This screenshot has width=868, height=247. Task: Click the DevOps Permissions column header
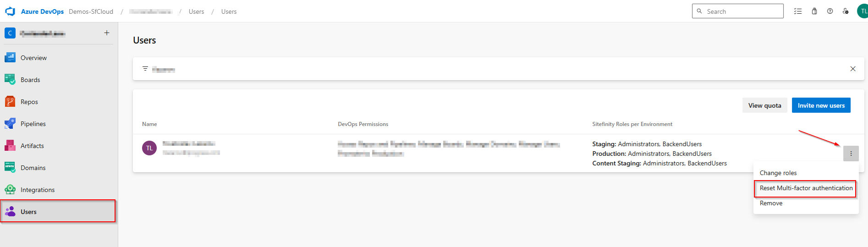point(363,124)
